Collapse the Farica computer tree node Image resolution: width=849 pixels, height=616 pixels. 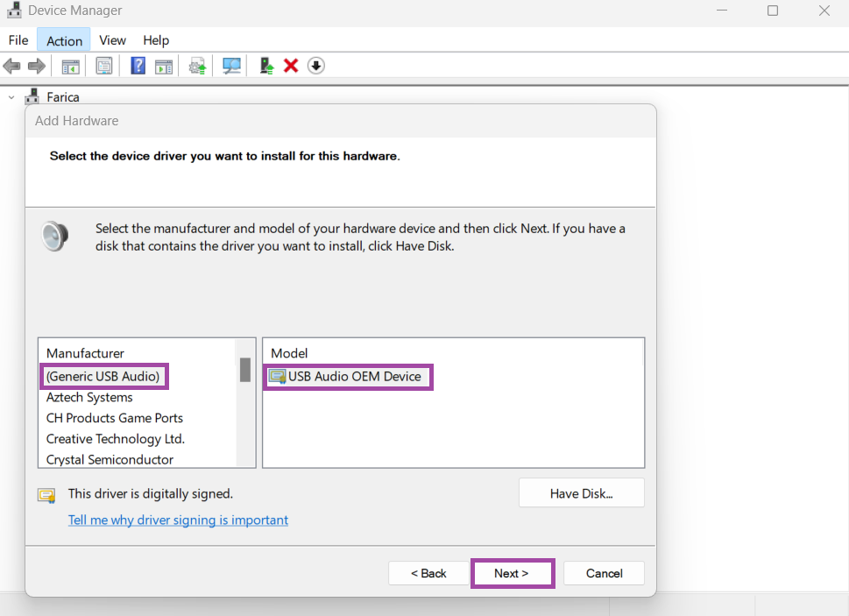(x=11, y=97)
